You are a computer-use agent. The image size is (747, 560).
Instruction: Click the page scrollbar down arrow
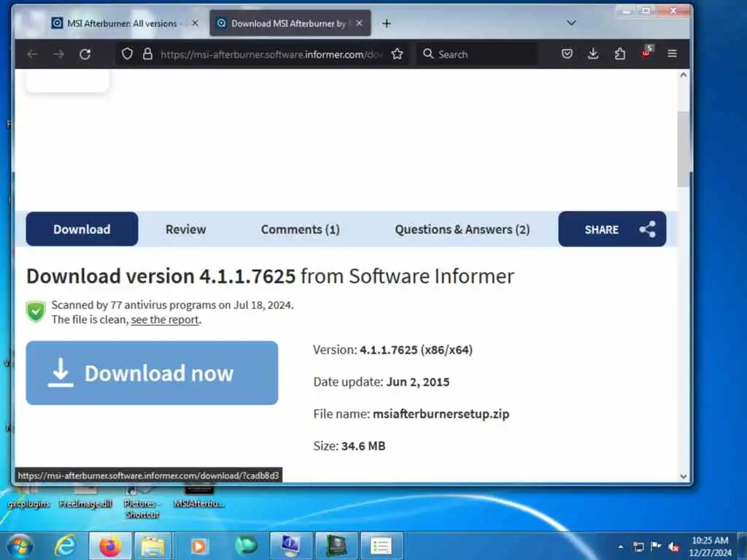point(683,476)
